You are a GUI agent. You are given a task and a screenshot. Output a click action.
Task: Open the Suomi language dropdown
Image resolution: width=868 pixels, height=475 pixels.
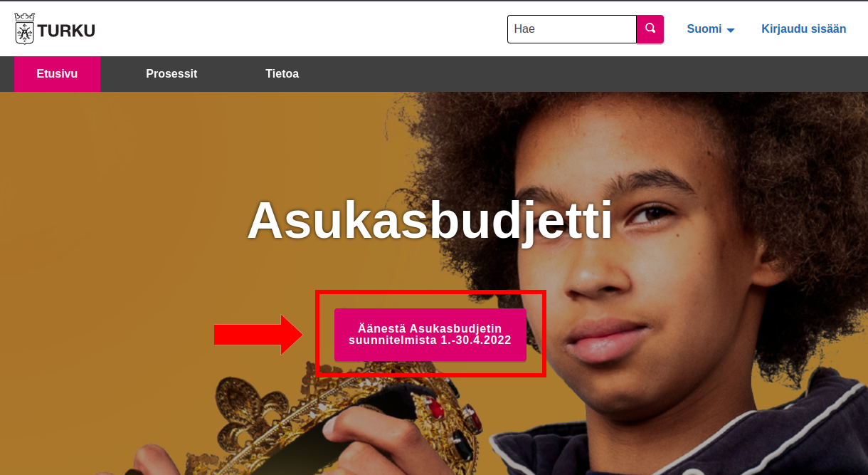[710, 29]
